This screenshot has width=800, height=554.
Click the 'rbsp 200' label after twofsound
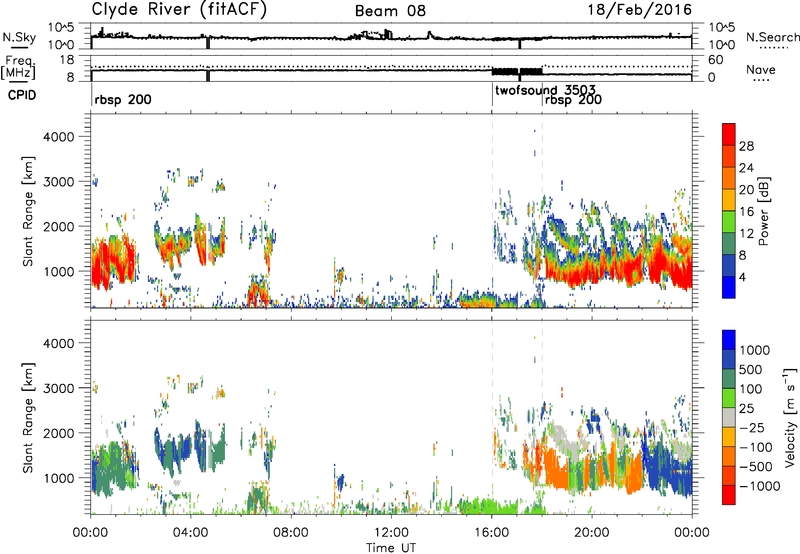pyautogui.click(x=573, y=100)
